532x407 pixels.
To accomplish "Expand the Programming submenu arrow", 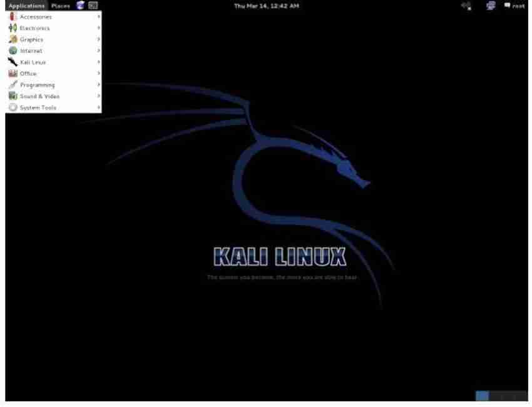I will 98,84.
